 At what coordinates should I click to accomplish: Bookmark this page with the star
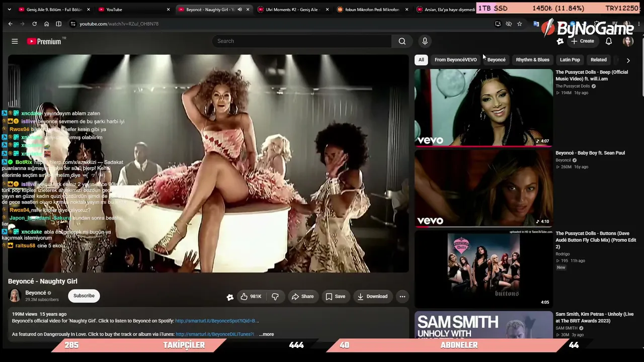click(x=519, y=24)
